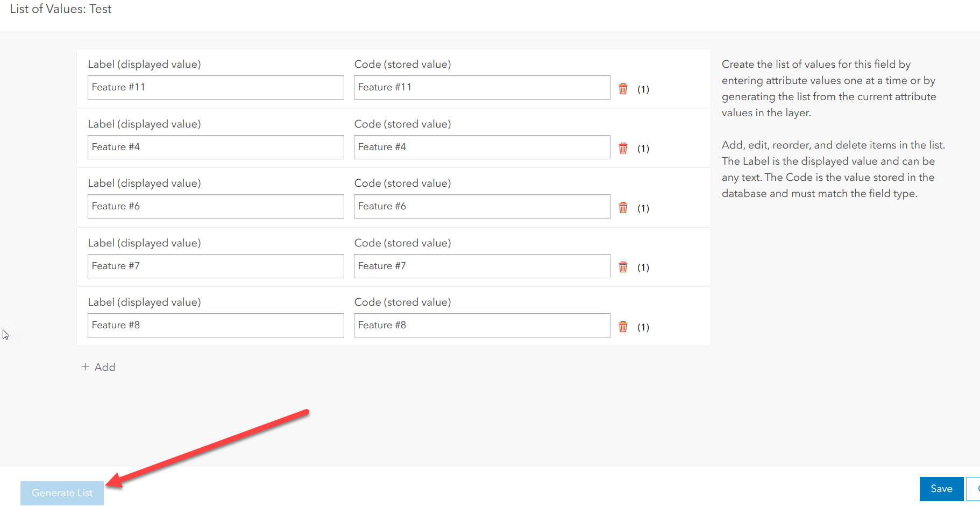Focus the Feature #4 label input
980x507 pixels.
click(215, 147)
